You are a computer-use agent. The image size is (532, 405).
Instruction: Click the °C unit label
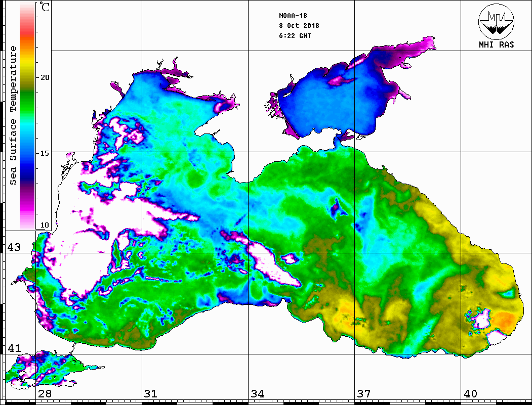(x=45, y=7)
